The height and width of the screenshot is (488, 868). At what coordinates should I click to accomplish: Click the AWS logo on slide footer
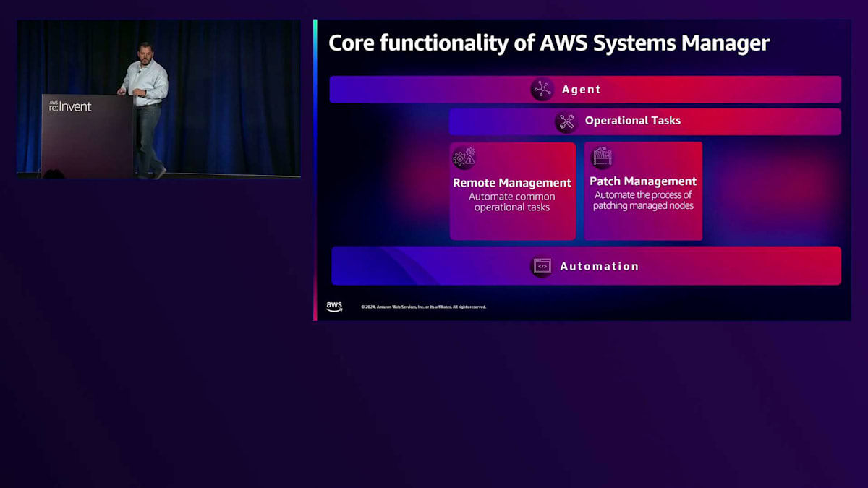334,307
